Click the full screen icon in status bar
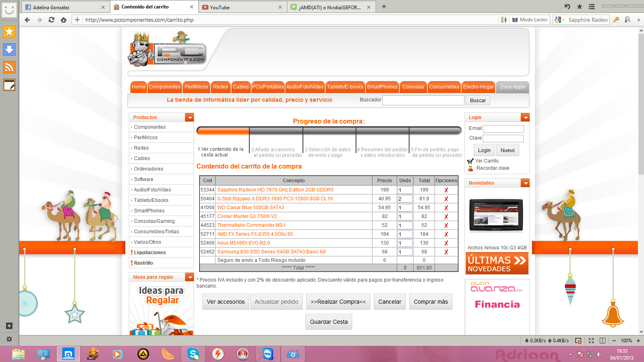The height and width of the screenshot is (362, 644). click(591, 341)
